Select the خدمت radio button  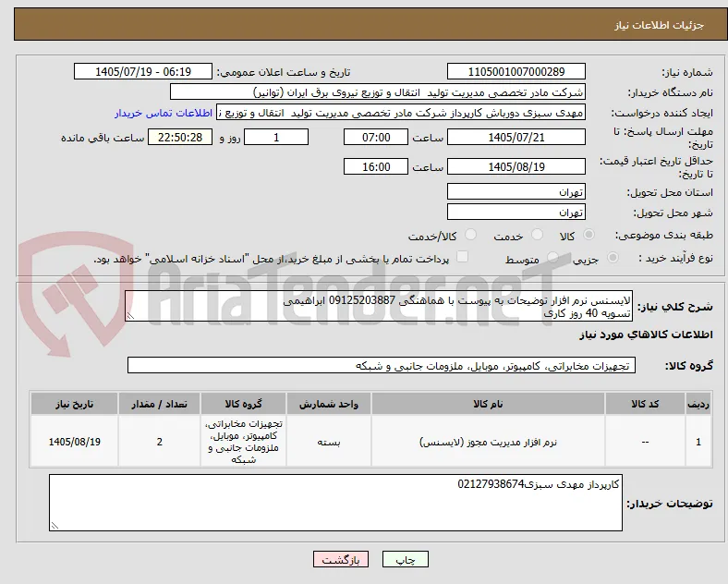point(537,235)
